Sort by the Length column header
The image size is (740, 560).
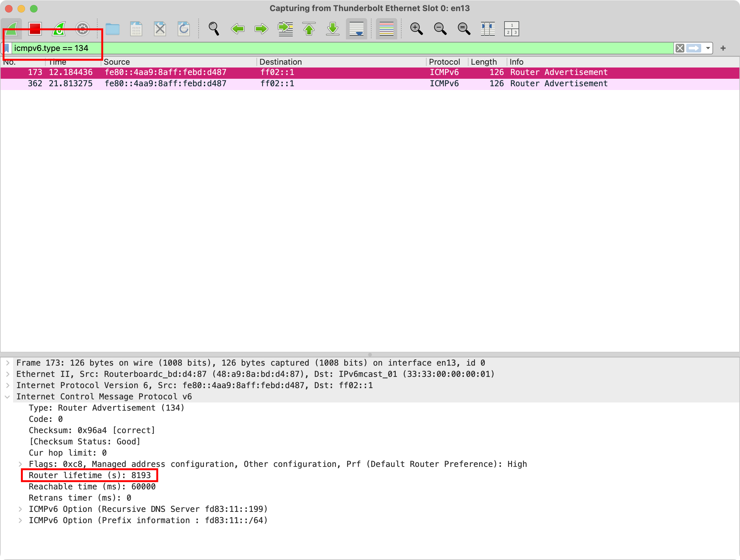tap(487, 62)
